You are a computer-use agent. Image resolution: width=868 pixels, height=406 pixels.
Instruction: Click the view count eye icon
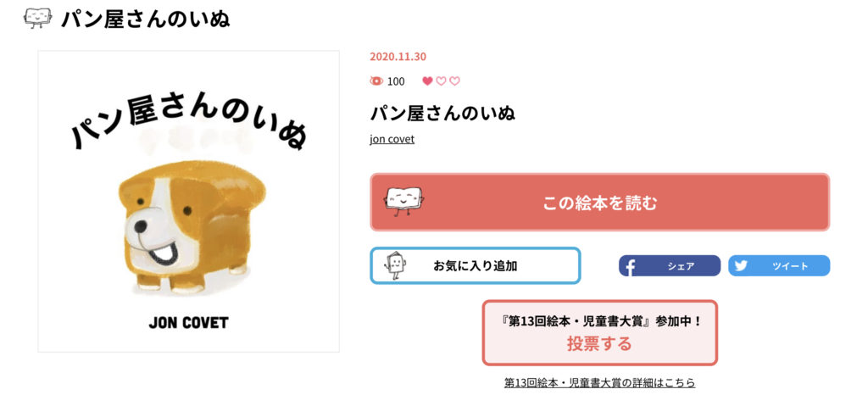click(376, 81)
